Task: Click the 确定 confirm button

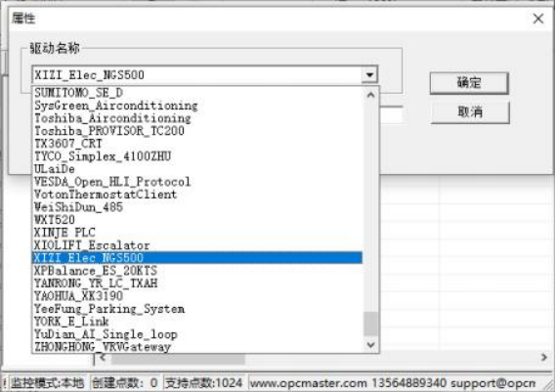Action: click(x=469, y=83)
